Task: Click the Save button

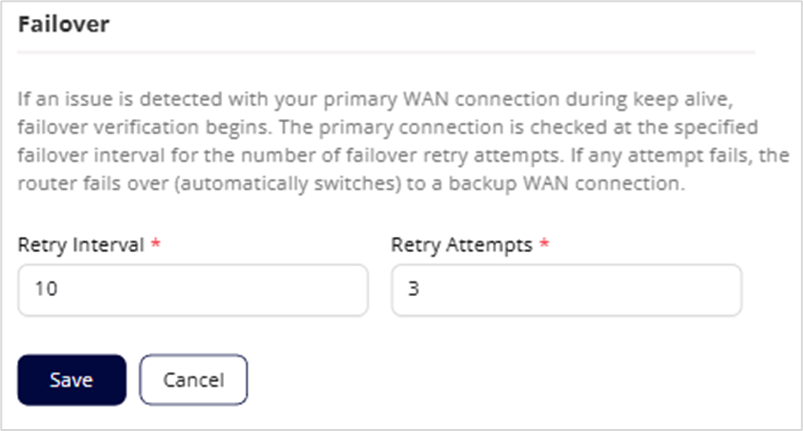Action: (x=72, y=380)
